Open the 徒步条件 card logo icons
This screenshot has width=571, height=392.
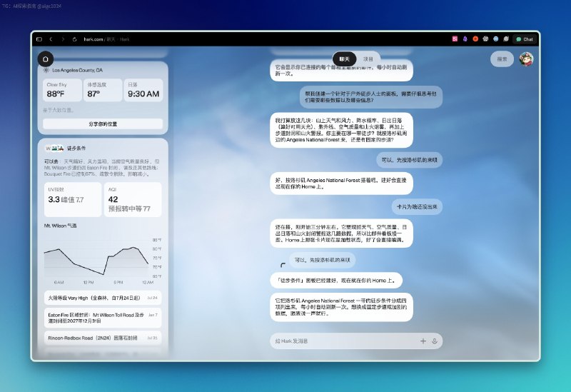pos(55,149)
